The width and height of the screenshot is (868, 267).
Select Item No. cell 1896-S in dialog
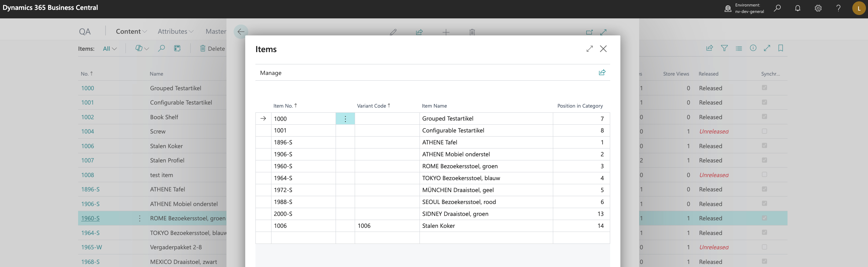click(304, 142)
